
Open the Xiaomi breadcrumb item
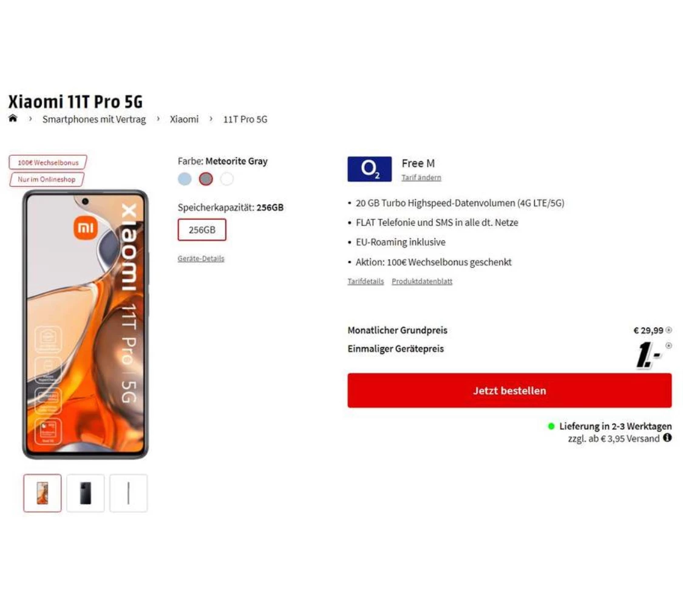tap(184, 120)
